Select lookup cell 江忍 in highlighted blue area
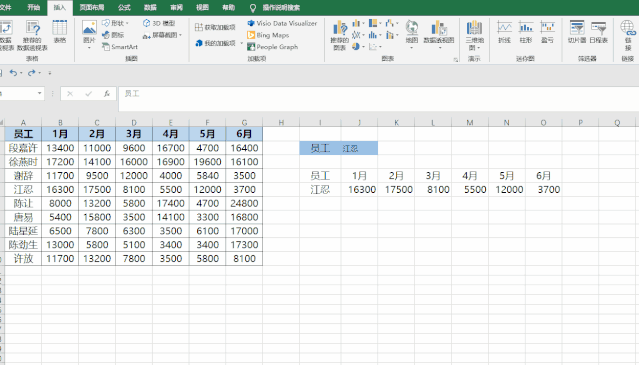The height and width of the screenshot is (365, 639). pyautogui.click(x=359, y=148)
